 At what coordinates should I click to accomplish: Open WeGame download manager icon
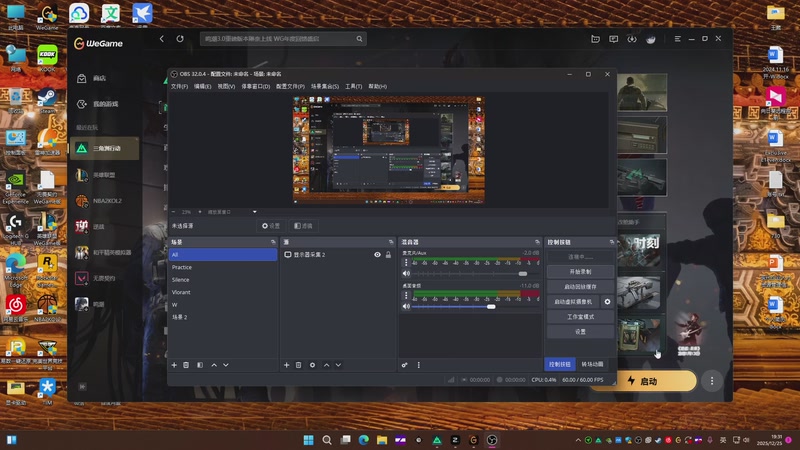pyautogui.click(x=632, y=39)
